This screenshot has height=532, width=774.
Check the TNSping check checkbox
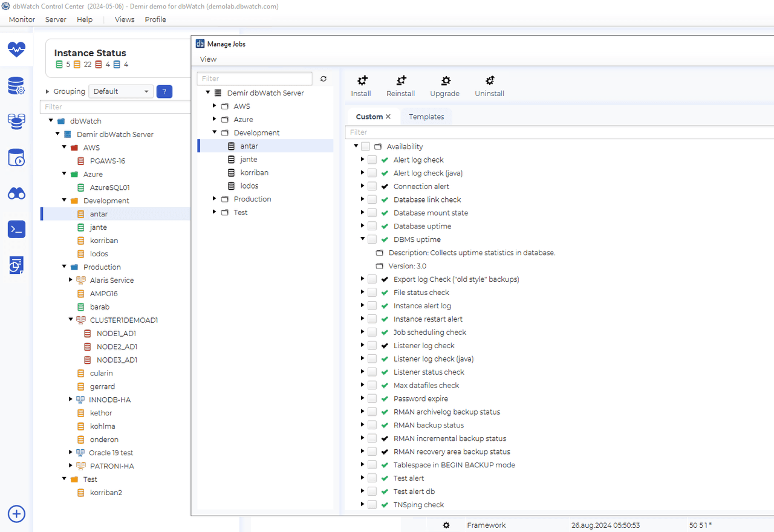pyautogui.click(x=372, y=505)
